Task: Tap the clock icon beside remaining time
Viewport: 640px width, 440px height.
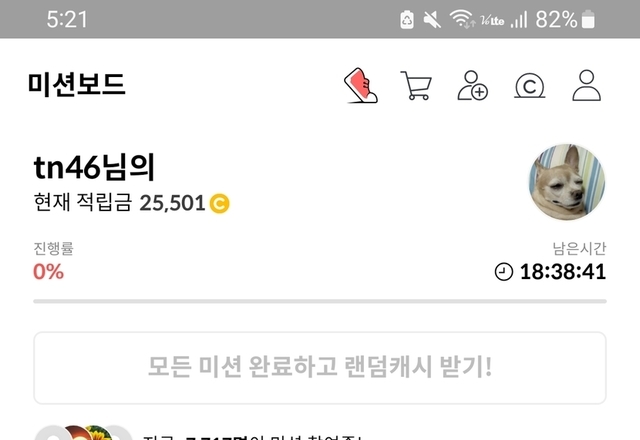Action: coord(504,272)
